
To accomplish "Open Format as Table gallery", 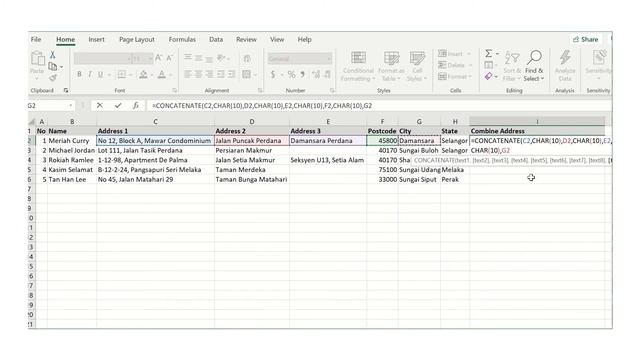I will click(391, 66).
